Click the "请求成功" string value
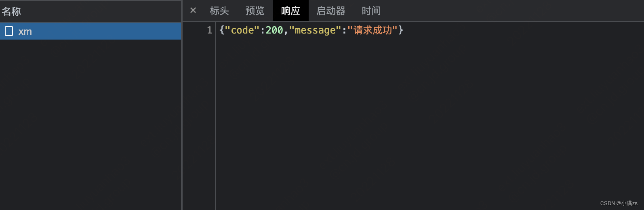This screenshot has width=644, height=210. (x=373, y=30)
